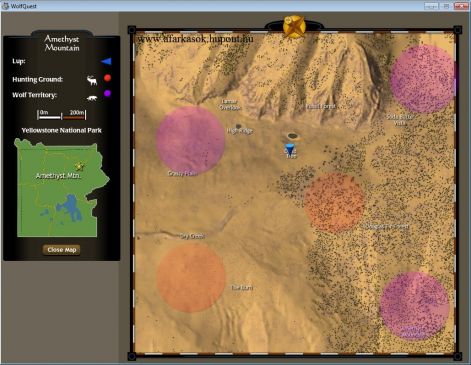This screenshot has height=365, width=471.
Task: Click the Grassy Knoll map label
Action: pos(183,174)
